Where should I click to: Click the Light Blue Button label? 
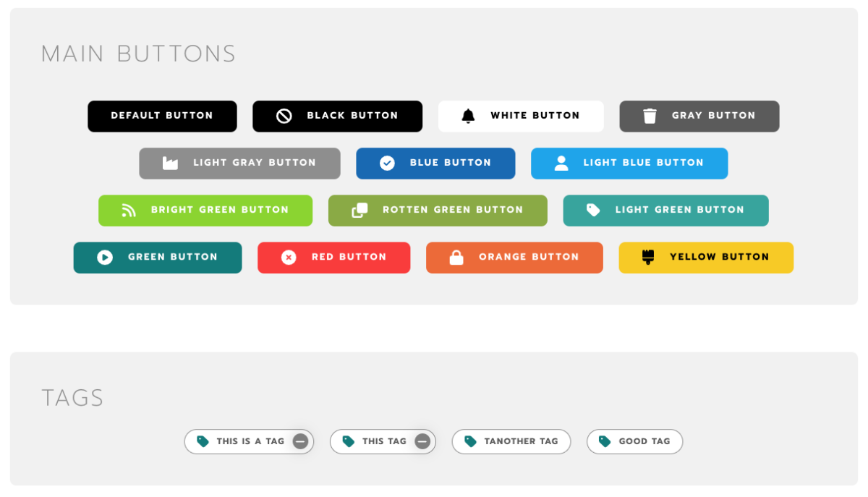click(x=644, y=163)
